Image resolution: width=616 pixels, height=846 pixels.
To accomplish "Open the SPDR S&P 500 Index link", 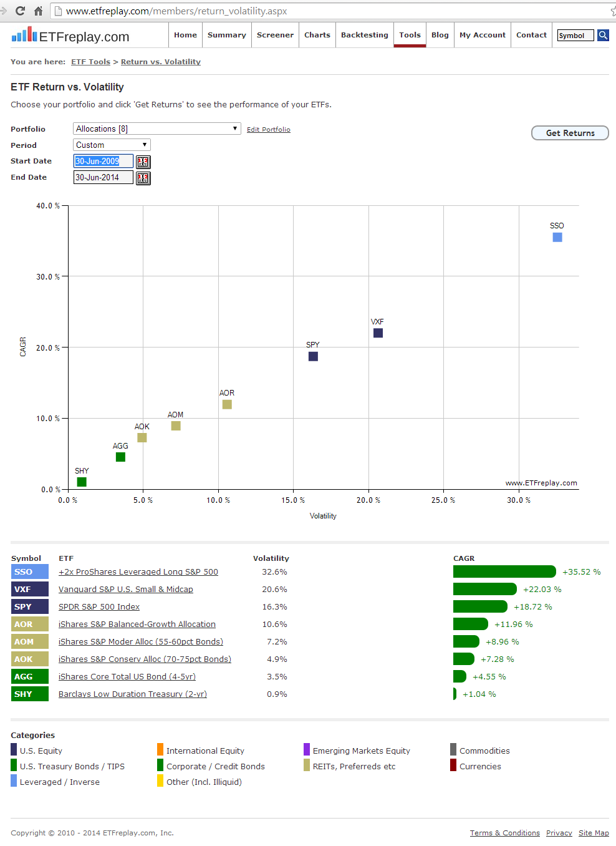I will pyautogui.click(x=99, y=606).
